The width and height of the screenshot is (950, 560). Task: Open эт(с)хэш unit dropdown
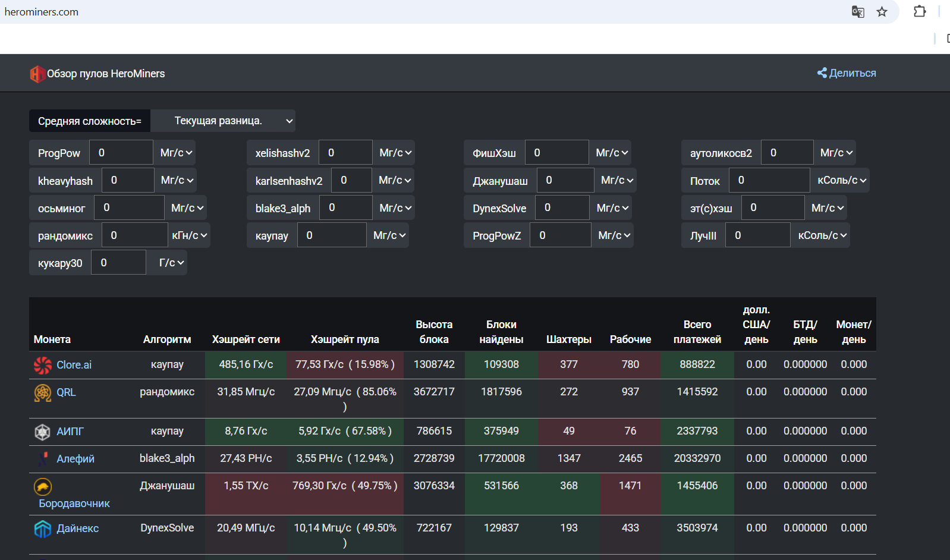pyautogui.click(x=826, y=208)
